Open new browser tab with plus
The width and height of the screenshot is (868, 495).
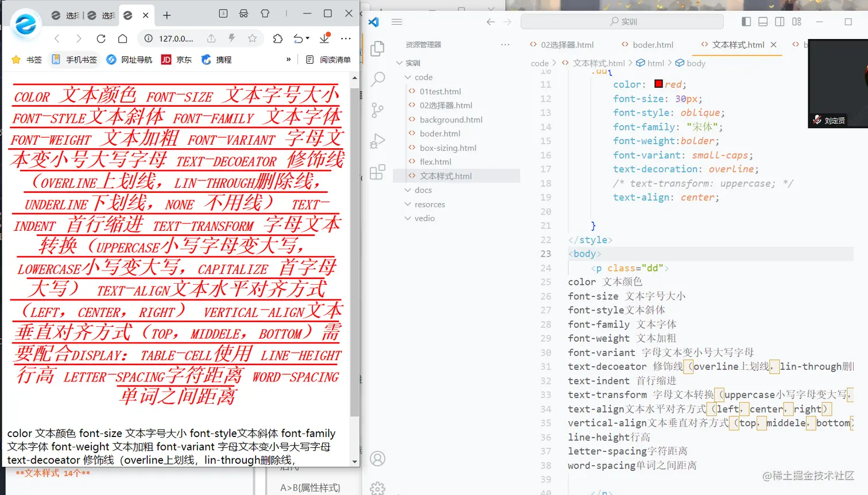click(166, 15)
